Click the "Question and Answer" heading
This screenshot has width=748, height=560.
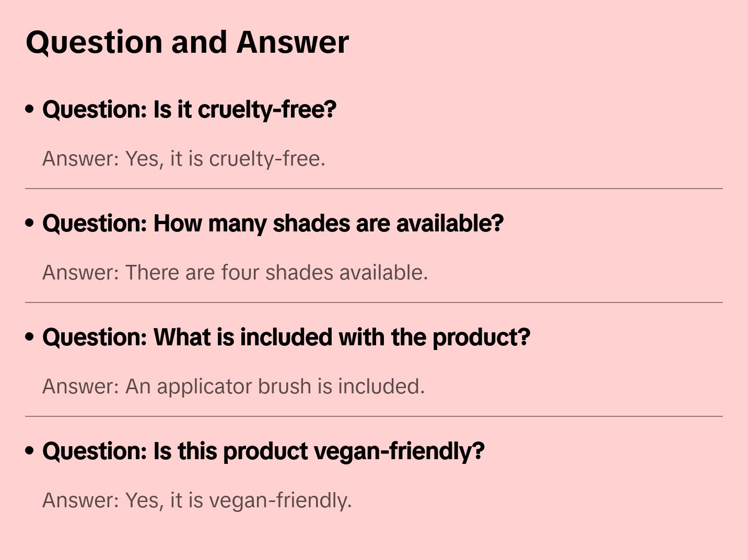[187, 42]
